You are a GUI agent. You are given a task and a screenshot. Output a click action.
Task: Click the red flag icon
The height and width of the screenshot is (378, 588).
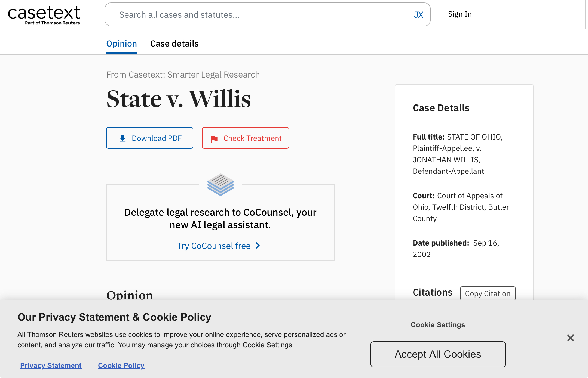[214, 139]
